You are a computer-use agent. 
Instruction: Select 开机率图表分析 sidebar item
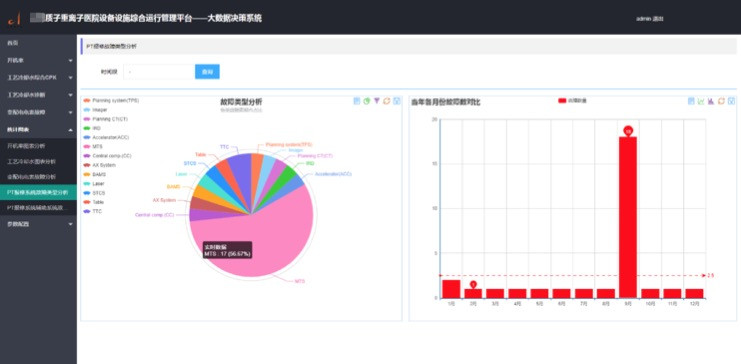click(x=38, y=146)
